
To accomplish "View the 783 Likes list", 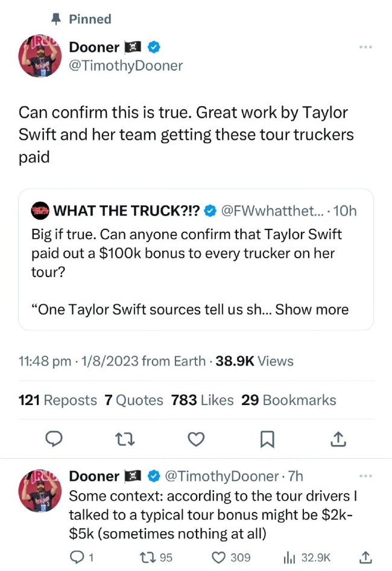I will [x=201, y=400].
